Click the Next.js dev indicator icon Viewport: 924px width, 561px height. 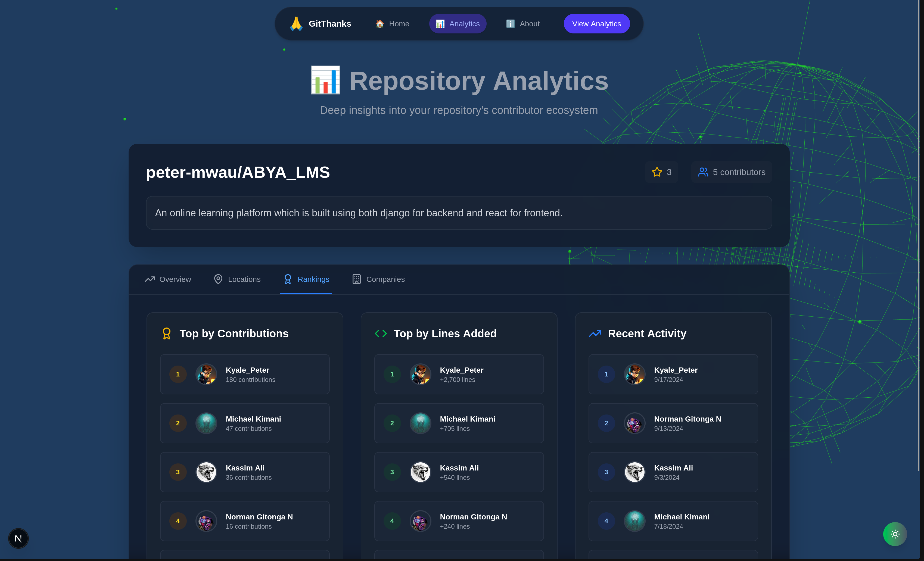[x=18, y=538]
